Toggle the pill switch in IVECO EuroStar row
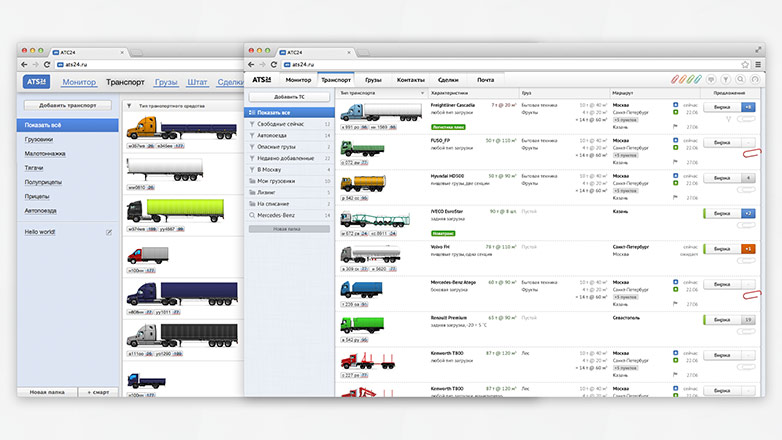The width and height of the screenshot is (782, 440). (x=746, y=225)
